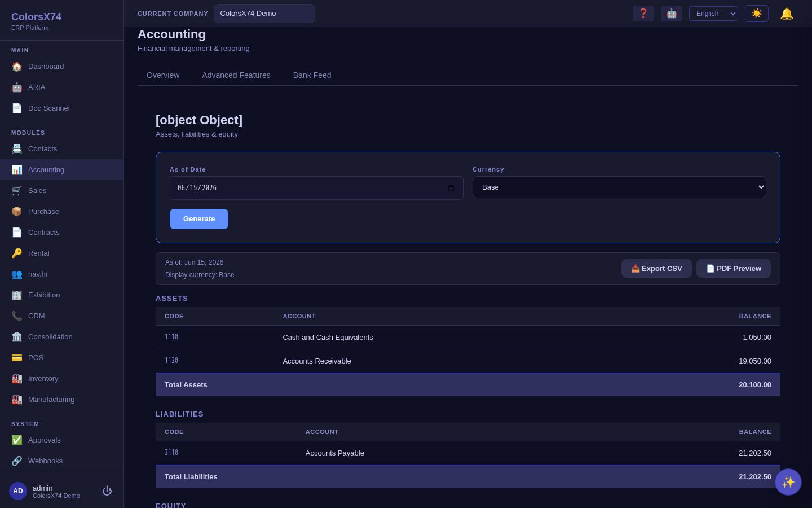Viewport: 812px width, 508px height.
Task: Click account code 1110
Action: point(171,337)
